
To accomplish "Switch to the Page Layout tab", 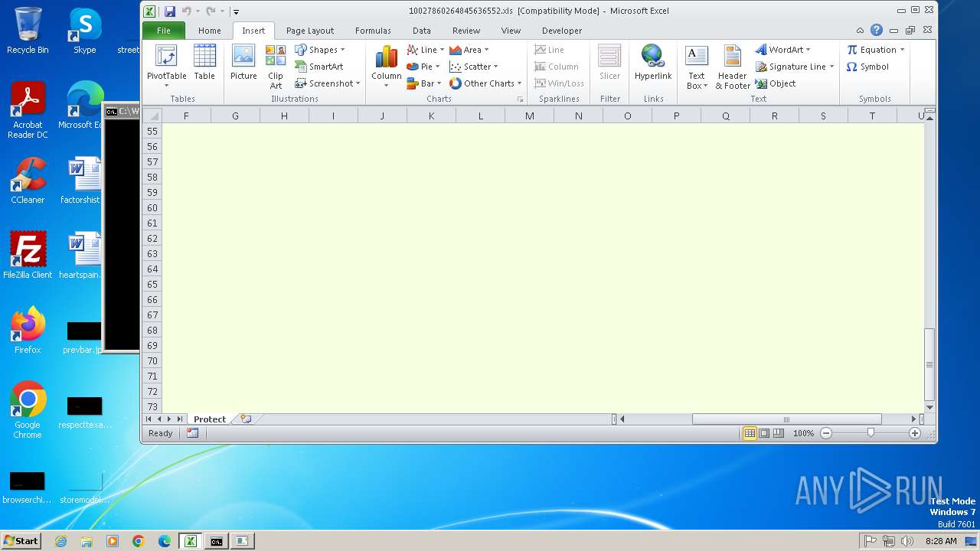I will coord(310,31).
